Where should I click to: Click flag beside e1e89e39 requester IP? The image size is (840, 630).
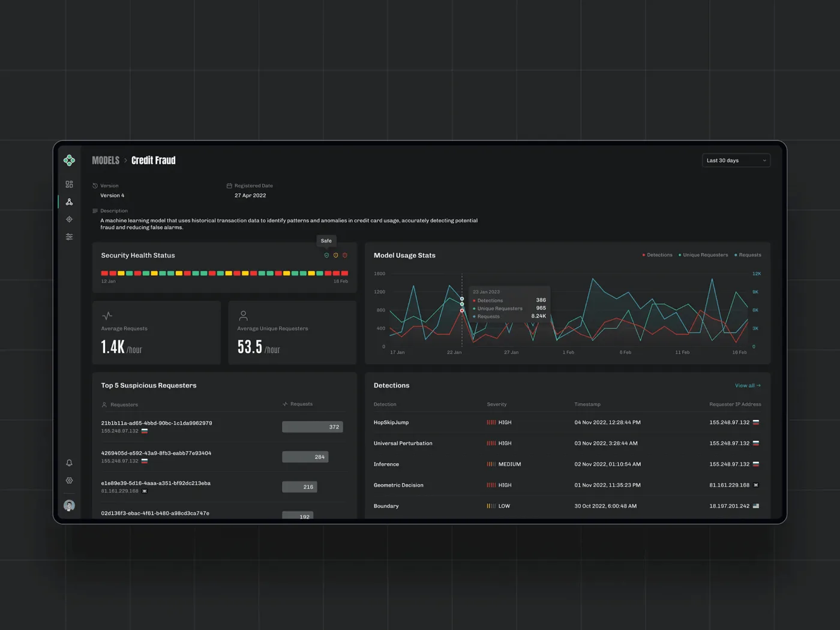(x=145, y=491)
